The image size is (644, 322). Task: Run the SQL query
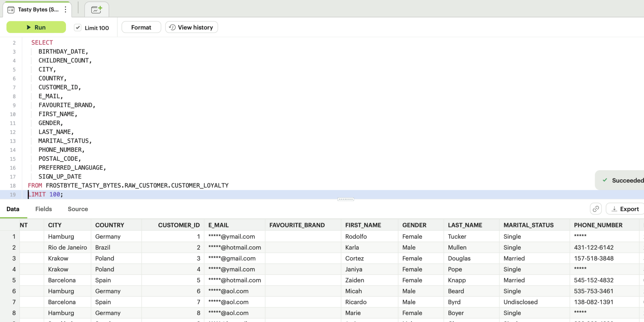(x=36, y=27)
